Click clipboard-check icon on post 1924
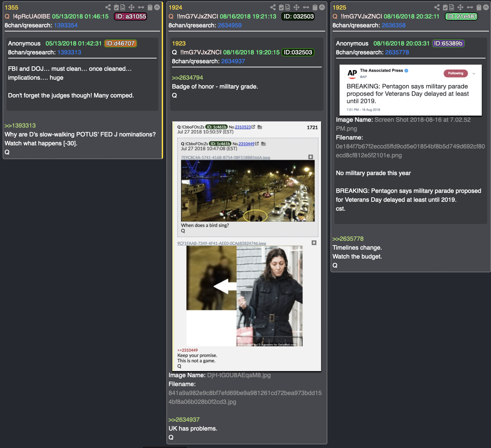Viewport: 491px width, 448px height. pos(281,7)
